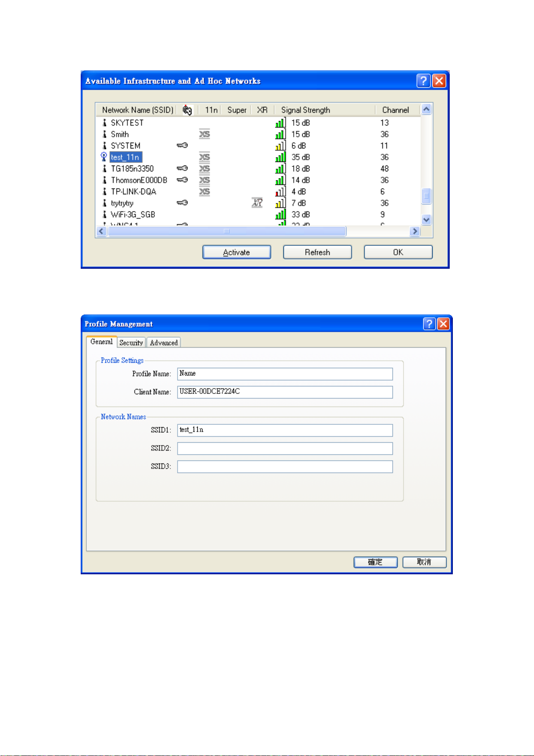Click the Profile Name input field
This screenshot has height=756, width=534.
click(285, 374)
